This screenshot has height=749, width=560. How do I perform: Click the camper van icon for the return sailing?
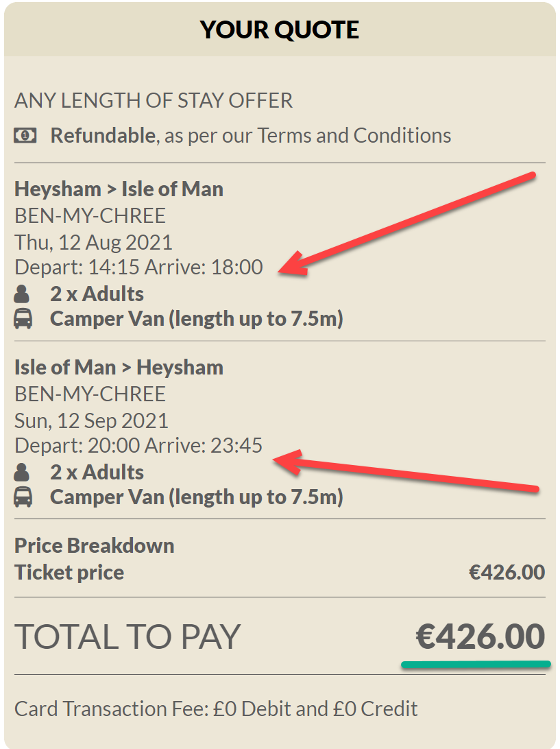point(23,497)
